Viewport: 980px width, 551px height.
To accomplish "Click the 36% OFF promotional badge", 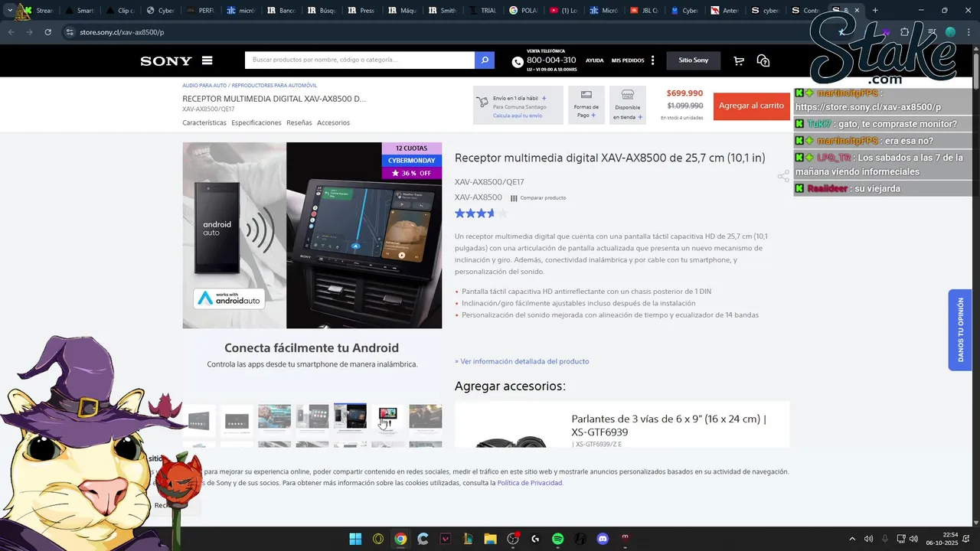I will (412, 173).
